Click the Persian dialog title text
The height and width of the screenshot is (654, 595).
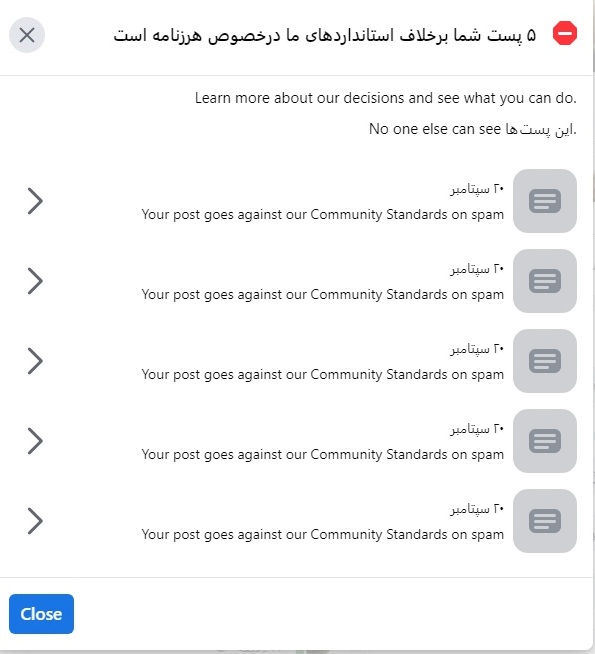point(325,35)
